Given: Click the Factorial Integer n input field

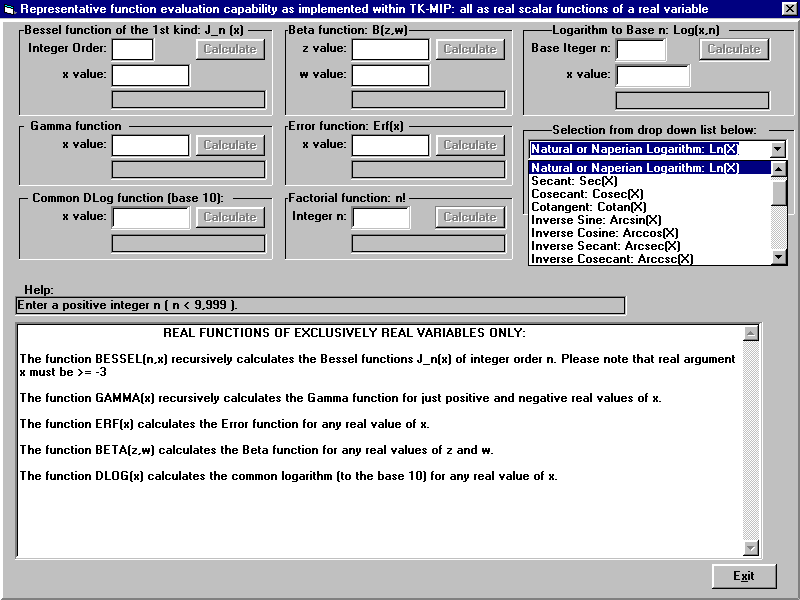Looking at the screenshot, I should (x=381, y=218).
